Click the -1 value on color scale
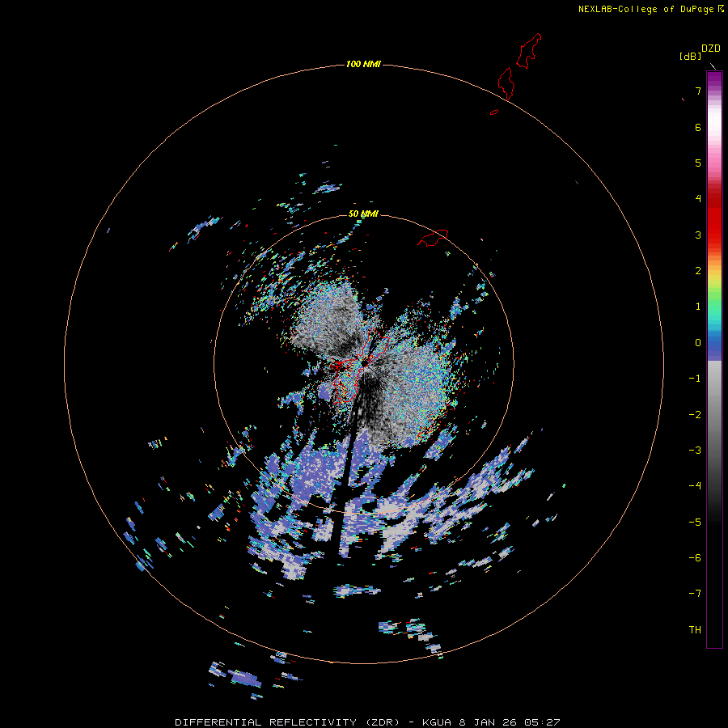Screen dimensions: 728x728 (695, 379)
